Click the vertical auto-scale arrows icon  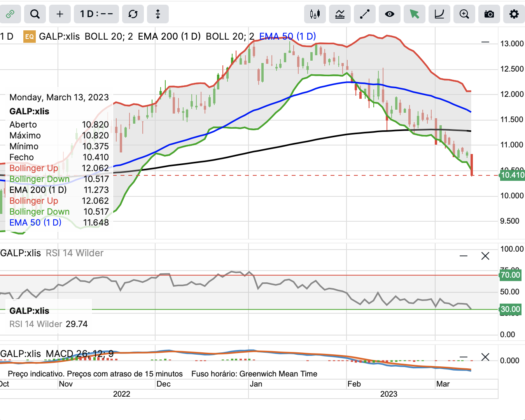tap(158, 14)
